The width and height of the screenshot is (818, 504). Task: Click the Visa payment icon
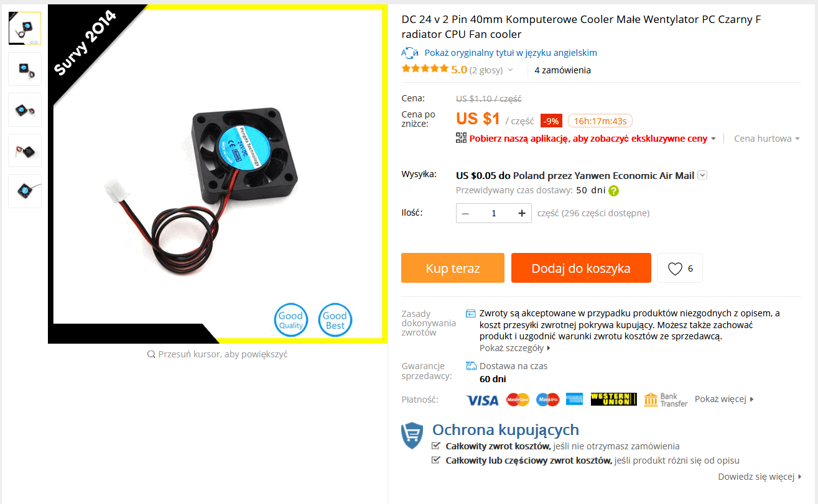[x=483, y=400]
